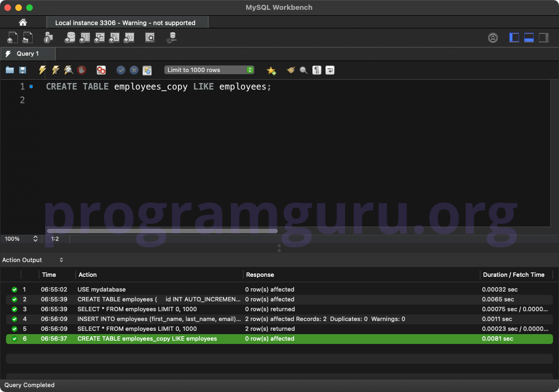Run EXPLAIN on current statement
Viewport: 559px width, 392px height.
(x=68, y=70)
